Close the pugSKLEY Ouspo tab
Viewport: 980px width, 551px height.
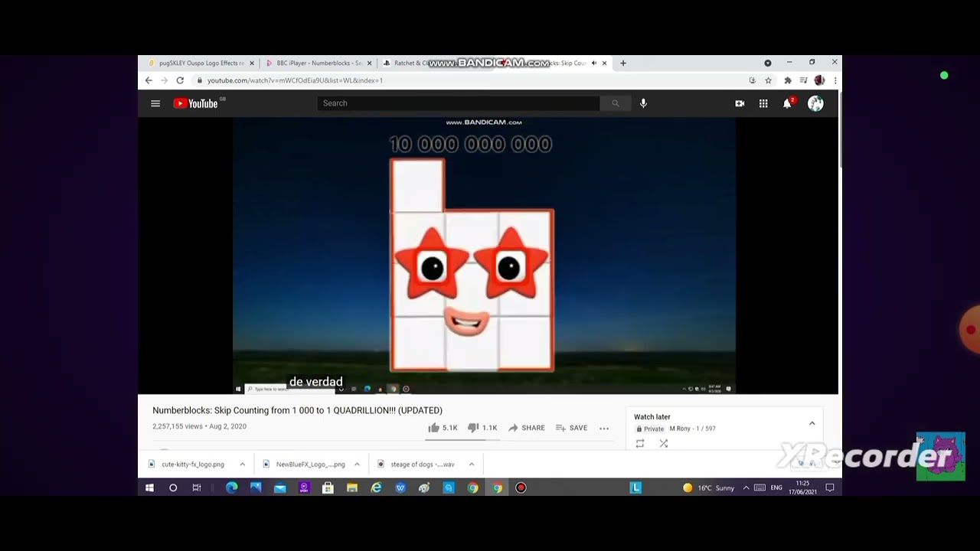click(x=251, y=64)
